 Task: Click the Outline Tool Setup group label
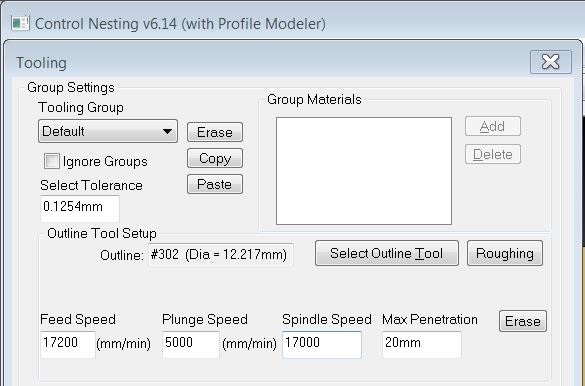click(101, 233)
